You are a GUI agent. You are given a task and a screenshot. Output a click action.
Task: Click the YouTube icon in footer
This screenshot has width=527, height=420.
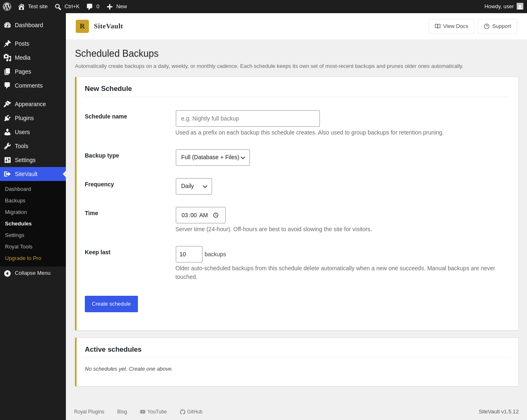(142, 412)
